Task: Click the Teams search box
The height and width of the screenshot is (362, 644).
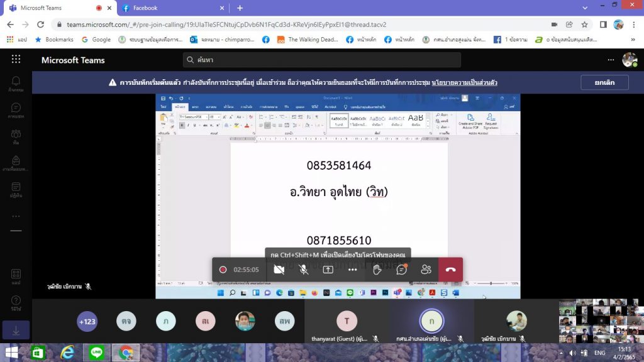Action: (322, 60)
